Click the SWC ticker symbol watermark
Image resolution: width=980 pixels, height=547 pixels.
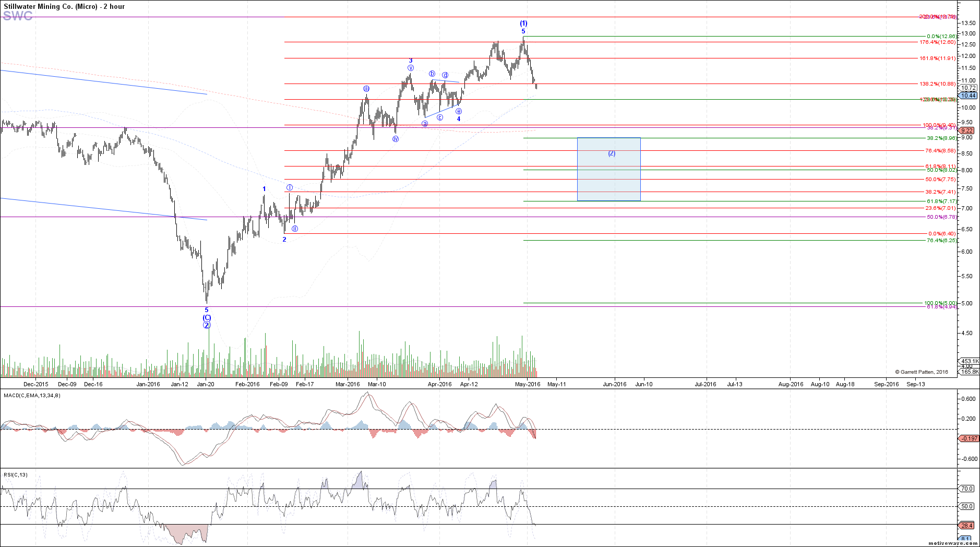[18, 16]
